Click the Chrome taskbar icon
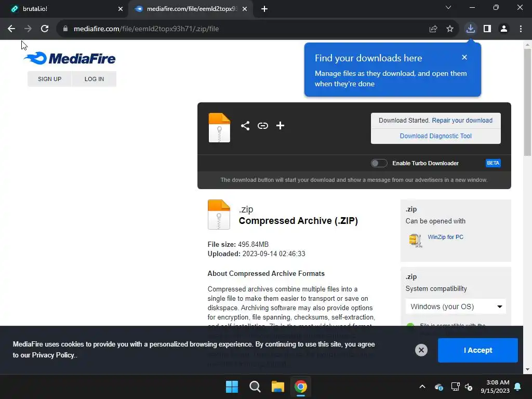This screenshot has height=399, width=532. [301, 387]
